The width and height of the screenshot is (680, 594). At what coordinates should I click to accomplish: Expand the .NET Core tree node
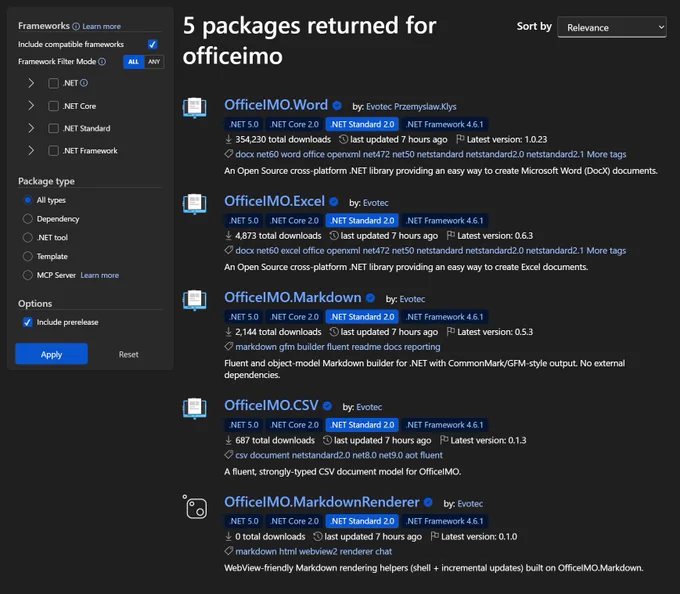point(31,106)
